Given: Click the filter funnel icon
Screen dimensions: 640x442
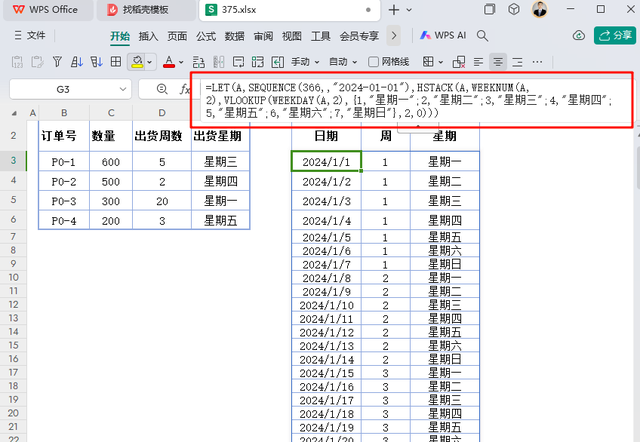Looking at the screenshot, I should point(57,62).
